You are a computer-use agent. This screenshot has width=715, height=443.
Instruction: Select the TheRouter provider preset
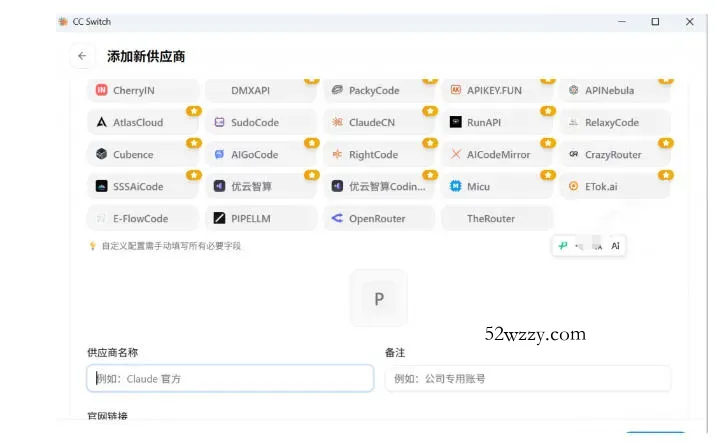pyautogui.click(x=497, y=218)
